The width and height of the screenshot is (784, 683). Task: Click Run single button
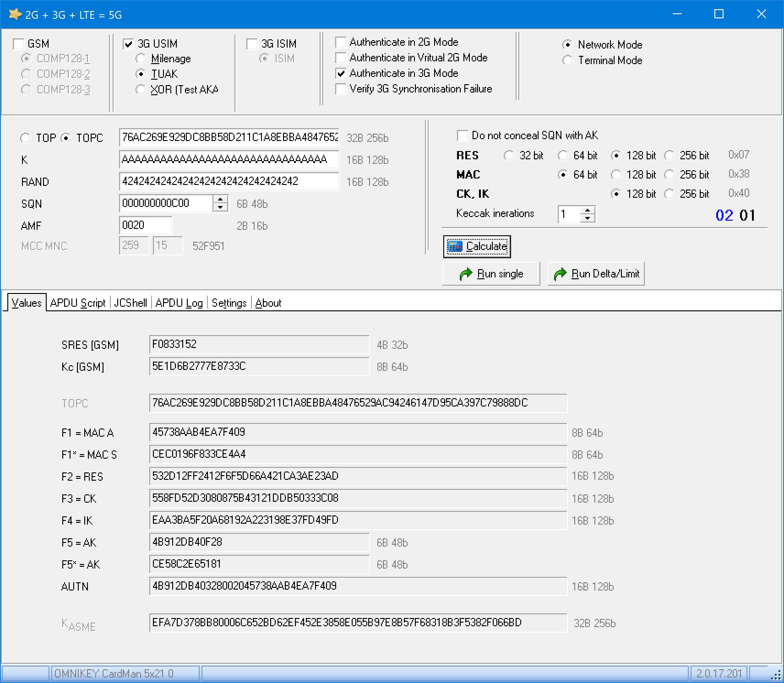coord(491,274)
